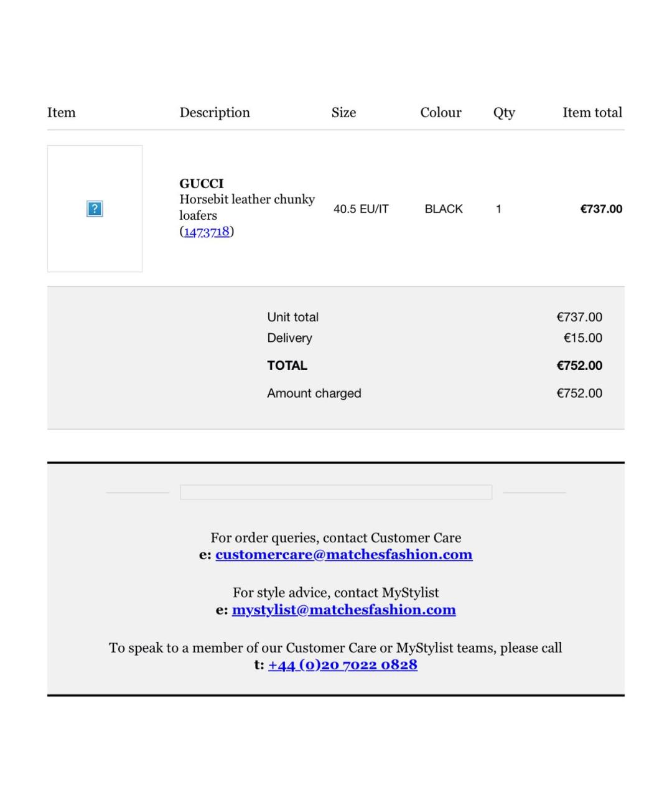This screenshot has width=672, height=797.
Task: Click the Description column header
Action: (x=215, y=113)
